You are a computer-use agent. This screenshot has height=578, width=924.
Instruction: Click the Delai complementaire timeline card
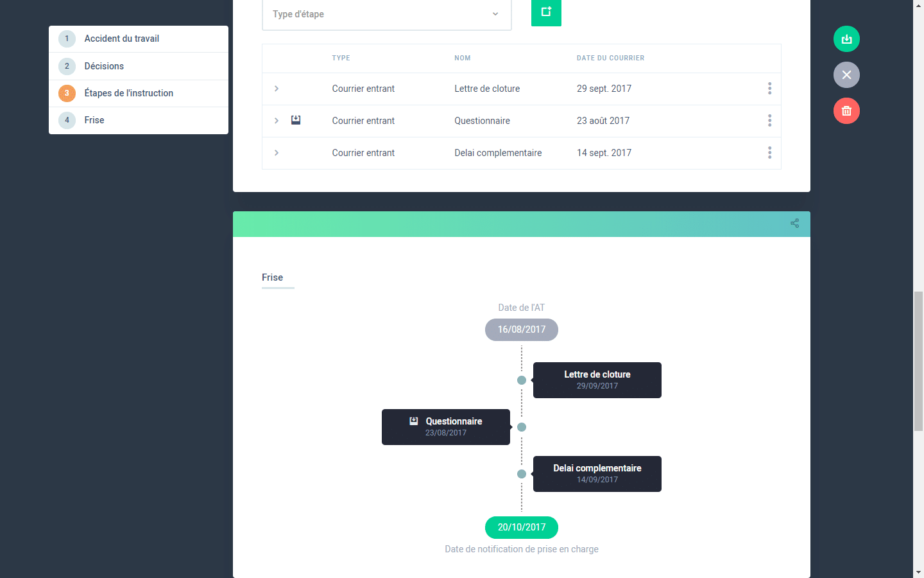(x=597, y=474)
